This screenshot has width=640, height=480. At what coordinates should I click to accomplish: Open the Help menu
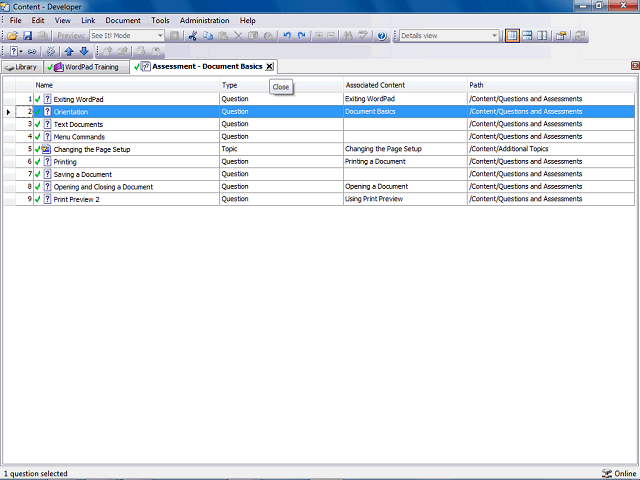pos(247,20)
